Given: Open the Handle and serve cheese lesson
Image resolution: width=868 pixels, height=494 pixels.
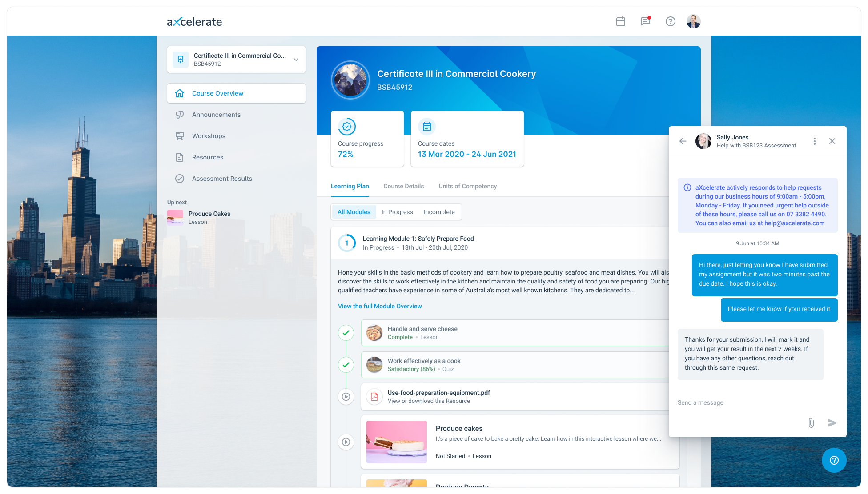Looking at the screenshot, I should (515, 333).
